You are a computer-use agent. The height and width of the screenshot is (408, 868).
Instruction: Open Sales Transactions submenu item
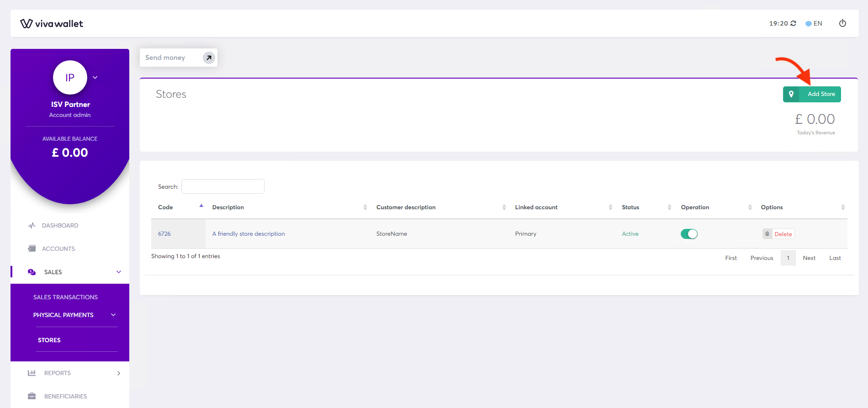pyautogui.click(x=65, y=297)
